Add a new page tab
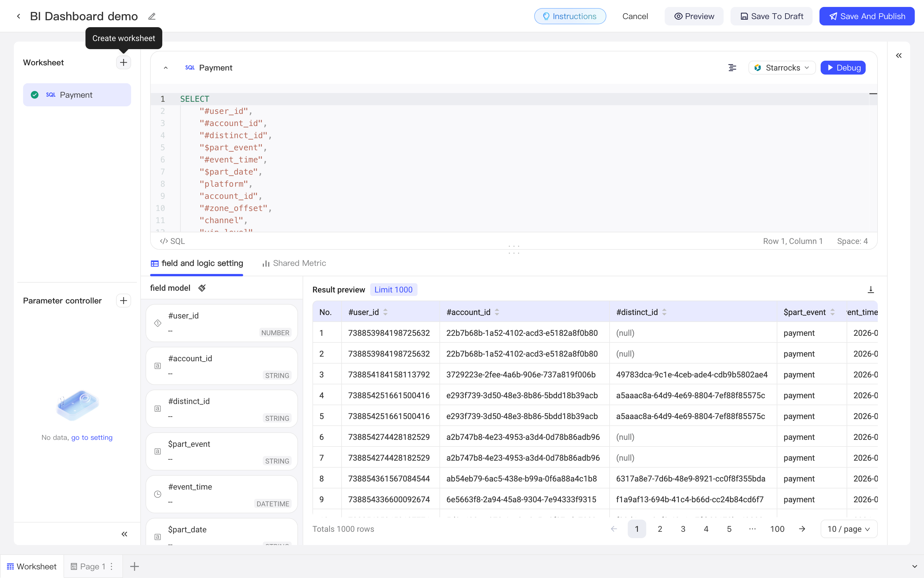Screen dimensions: 924x578 (134, 566)
